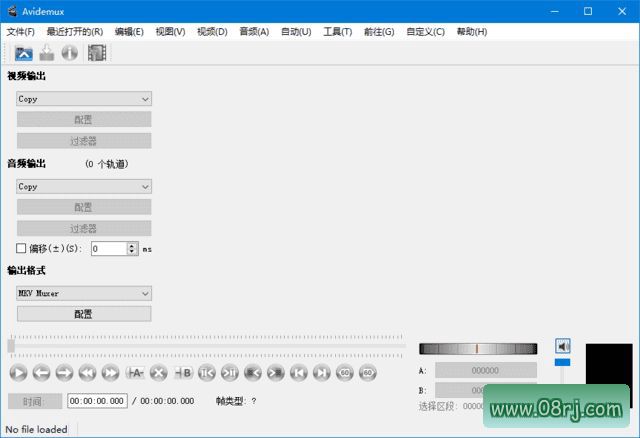Go to marker B icon
This screenshot has height=438, width=640.
pos(229,373)
